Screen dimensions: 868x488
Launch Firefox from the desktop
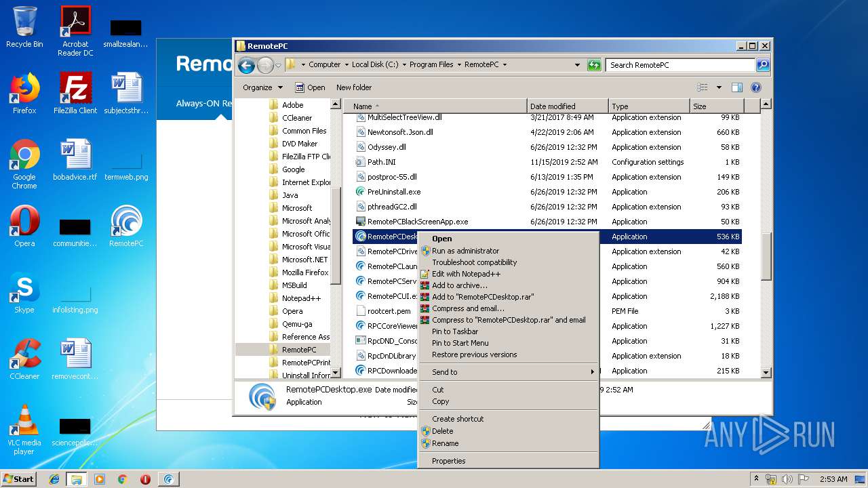[24, 94]
